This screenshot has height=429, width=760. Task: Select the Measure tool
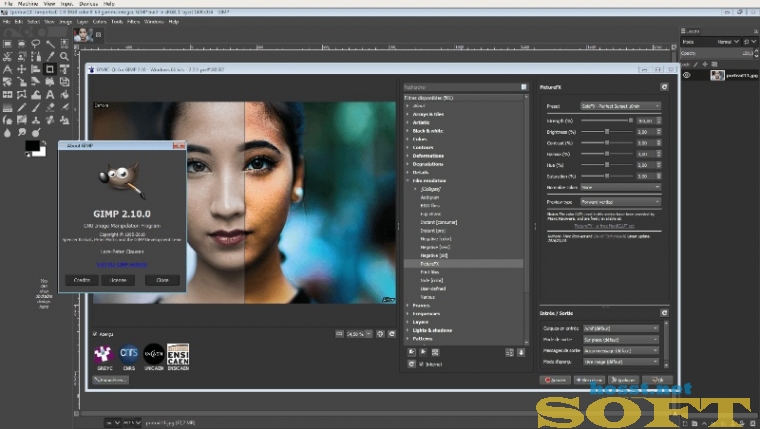tap(7, 69)
